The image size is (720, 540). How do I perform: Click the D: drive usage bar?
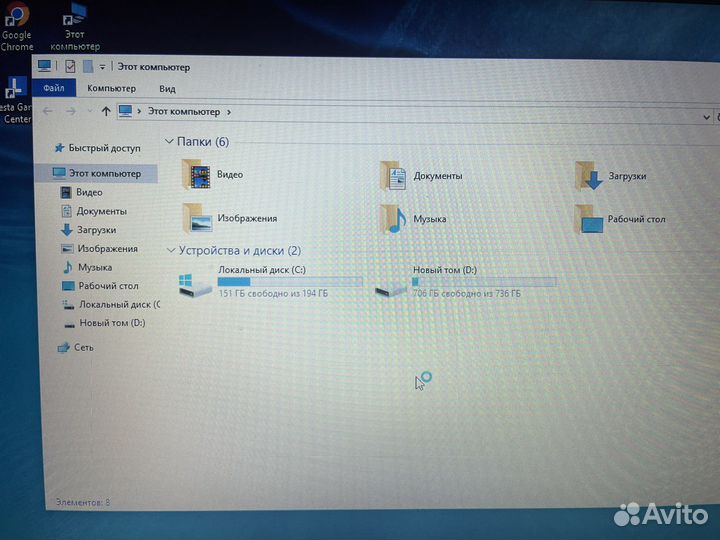tap(484, 281)
